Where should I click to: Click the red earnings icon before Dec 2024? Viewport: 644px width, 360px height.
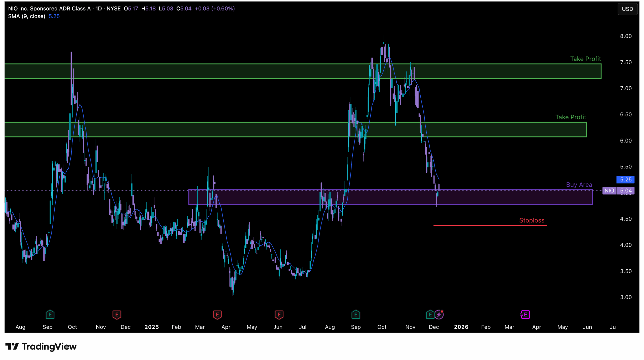[117, 315]
